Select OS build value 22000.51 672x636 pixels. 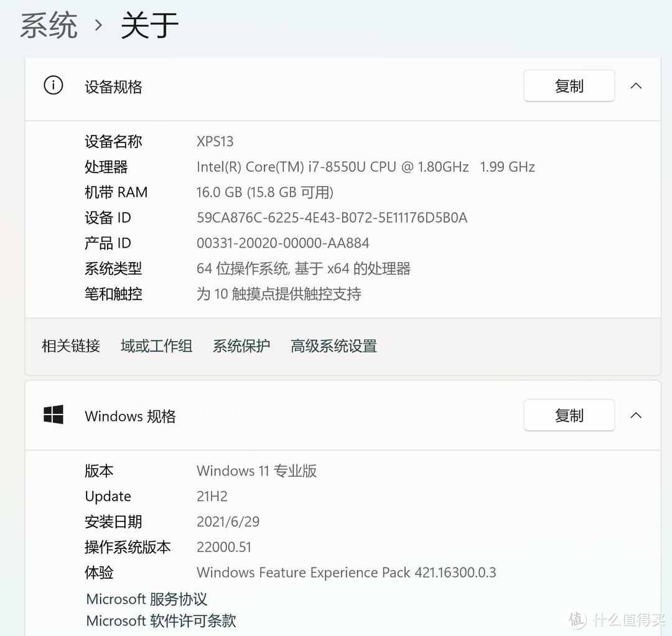[224, 547]
